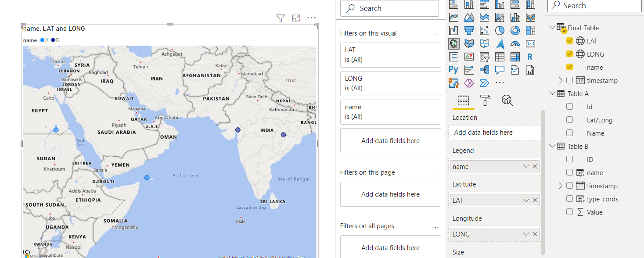This screenshot has width=644, height=258.
Task: Select the Decomposition tree visualization
Action: click(x=484, y=69)
